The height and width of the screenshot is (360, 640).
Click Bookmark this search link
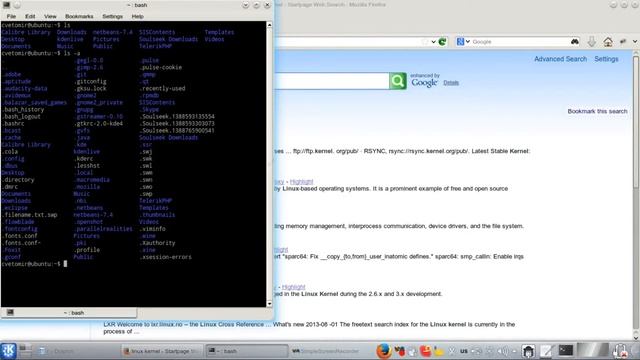pos(597,111)
